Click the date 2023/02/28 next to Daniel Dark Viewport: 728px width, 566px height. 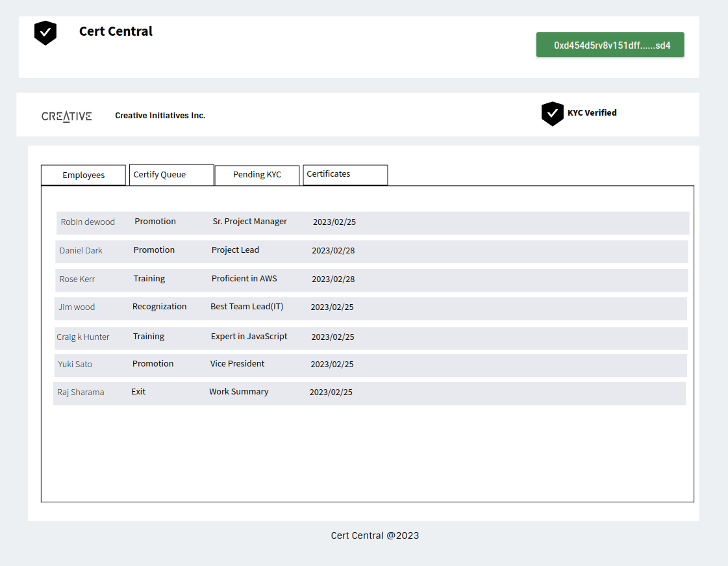pyautogui.click(x=333, y=250)
